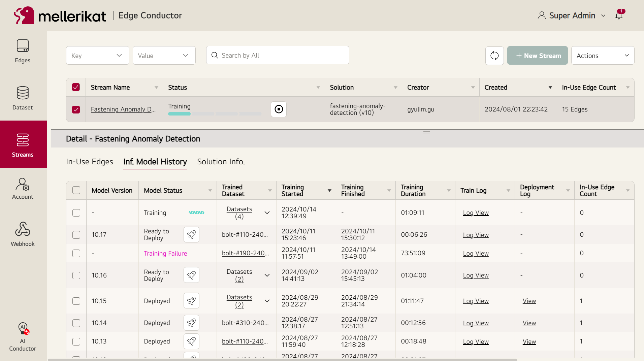Viewport: 644px width, 361px height.
Task: Switch to the Inf. Model History tab
Action: pyautogui.click(x=155, y=162)
